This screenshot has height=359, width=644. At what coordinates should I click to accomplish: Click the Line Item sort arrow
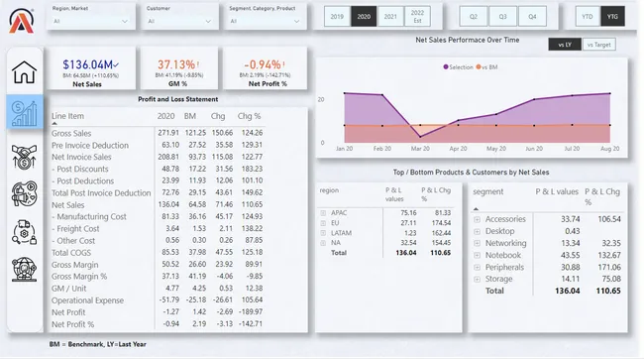point(54,123)
